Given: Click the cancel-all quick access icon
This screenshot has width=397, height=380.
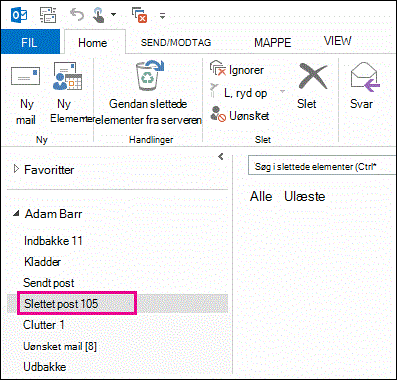Looking at the screenshot, I should tap(140, 15).
